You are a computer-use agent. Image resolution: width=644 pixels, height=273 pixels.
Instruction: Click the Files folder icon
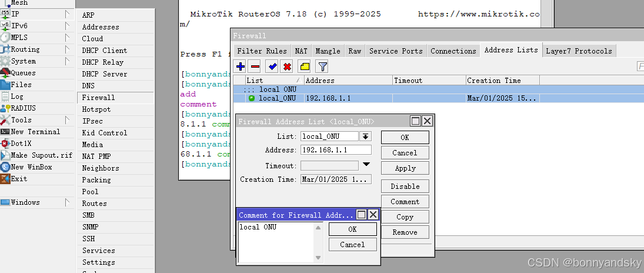(5, 85)
